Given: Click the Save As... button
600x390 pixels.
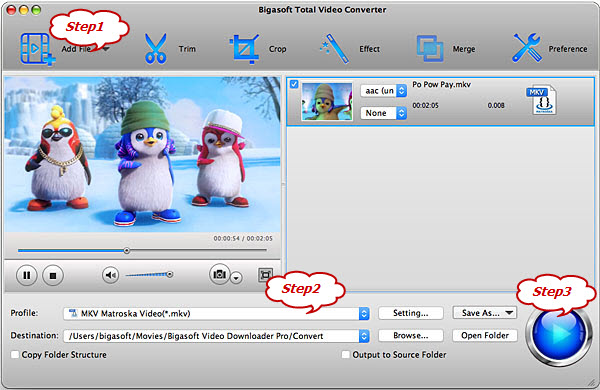Looking at the screenshot, I should click(x=484, y=313).
